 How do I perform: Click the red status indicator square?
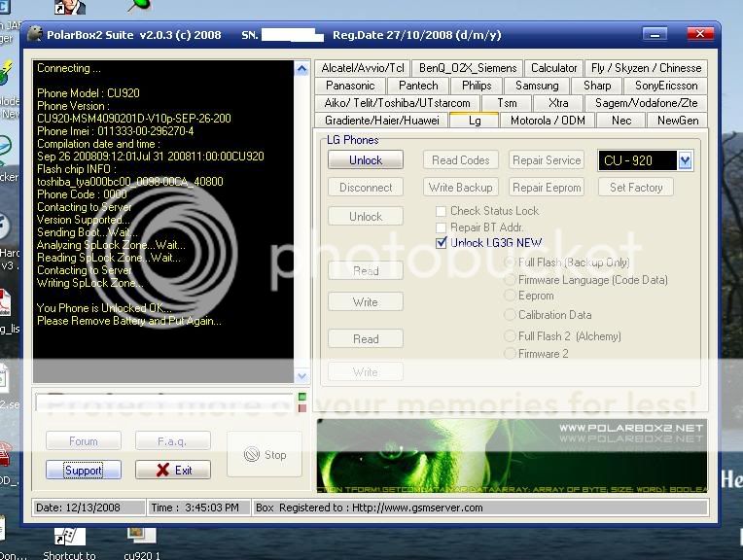(302, 408)
